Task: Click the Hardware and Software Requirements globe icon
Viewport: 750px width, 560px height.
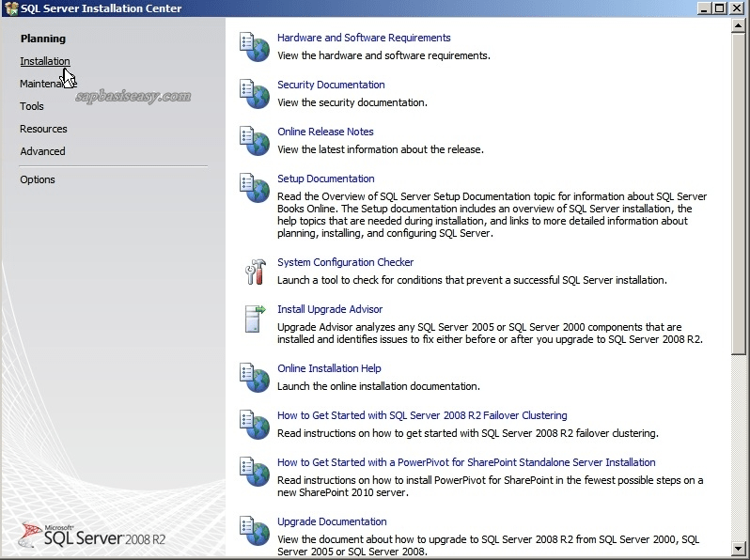Action: point(255,47)
